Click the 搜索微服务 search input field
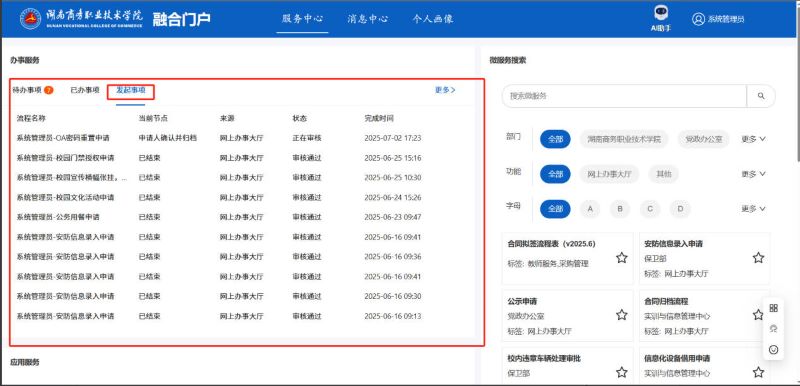The width and height of the screenshot is (800, 386). [624, 96]
